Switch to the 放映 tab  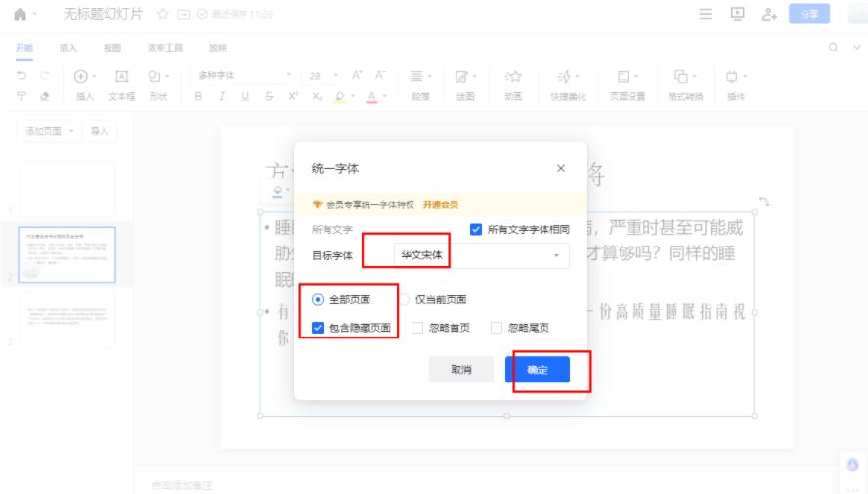(218, 48)
